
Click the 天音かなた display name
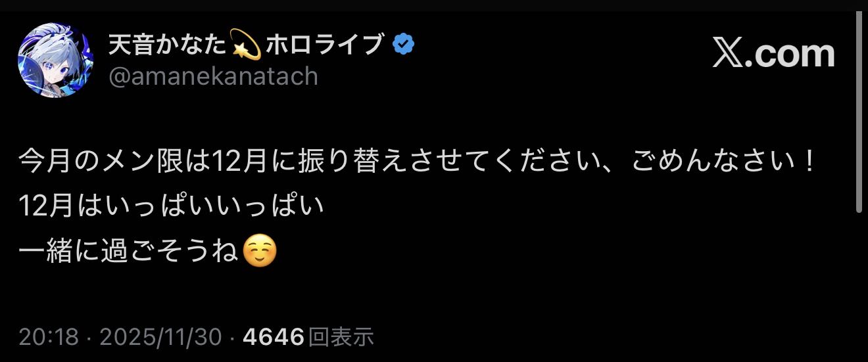point(169,45)
